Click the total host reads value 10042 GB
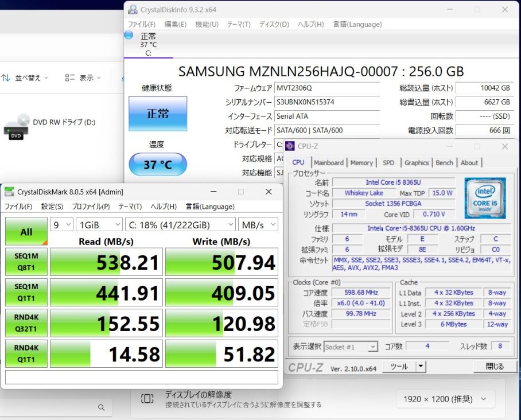Viewport: 521px width, 420px height. click(x=485, y=88)
